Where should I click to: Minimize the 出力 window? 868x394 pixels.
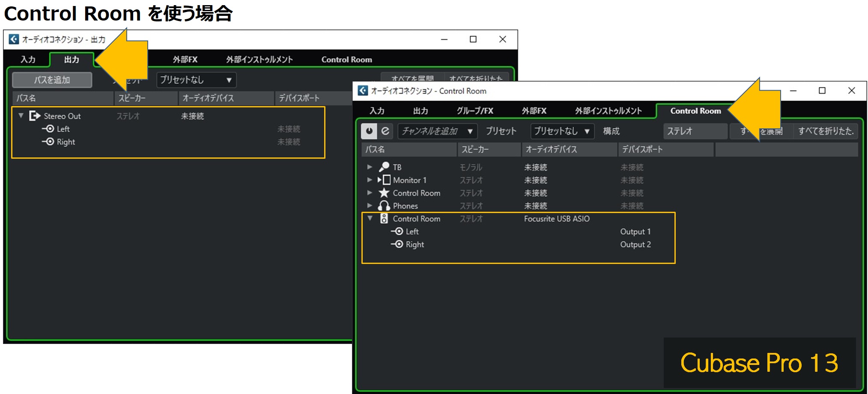click(444, 39)
